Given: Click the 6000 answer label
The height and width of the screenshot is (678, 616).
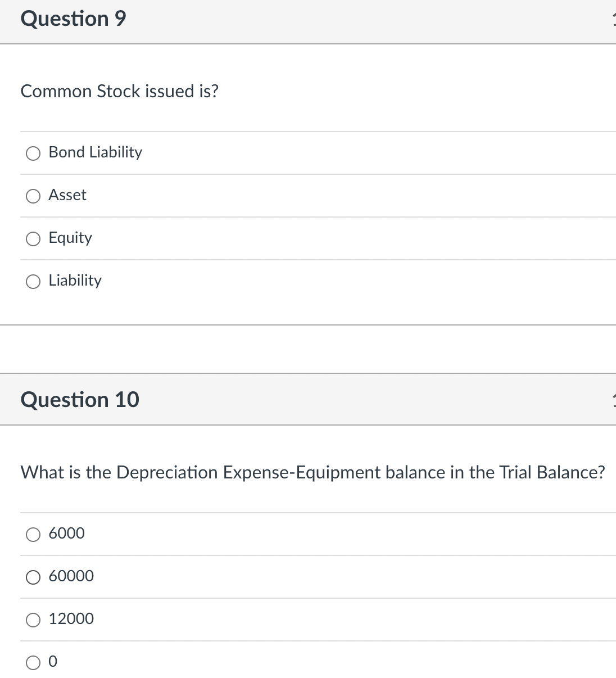Looking at the screenshot, I should click(66, 534).
